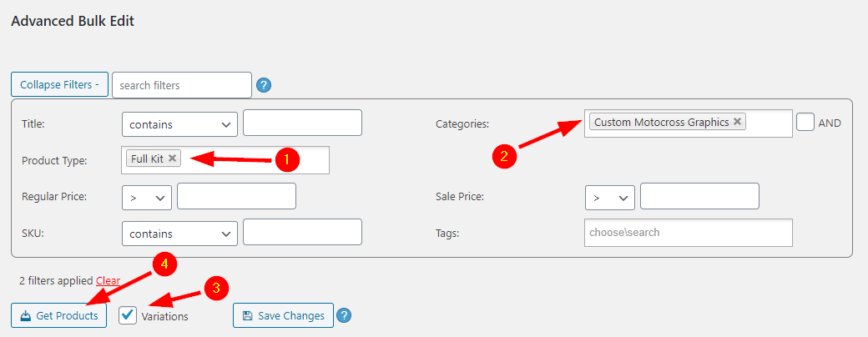868x337 pixels.
Task: Click the Title text field
Action: pos(302,123)
